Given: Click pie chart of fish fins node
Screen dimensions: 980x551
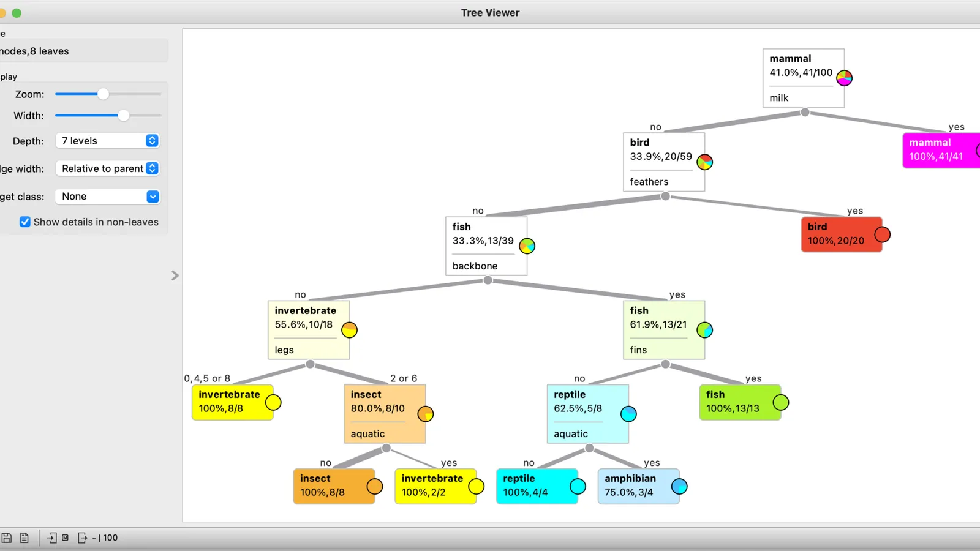Looking at the screenshot, I should (x=704, y=330).
